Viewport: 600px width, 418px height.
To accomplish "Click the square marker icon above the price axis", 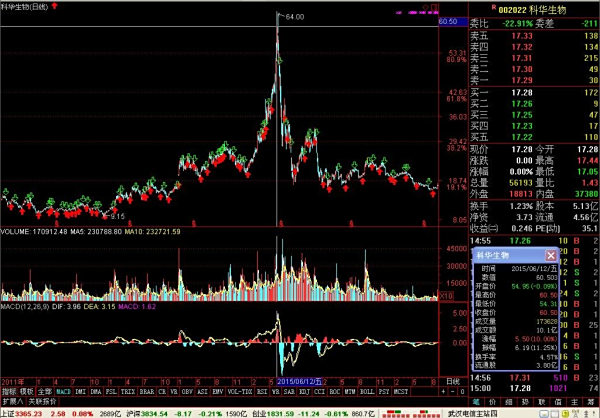I will [x=434, y=7].
